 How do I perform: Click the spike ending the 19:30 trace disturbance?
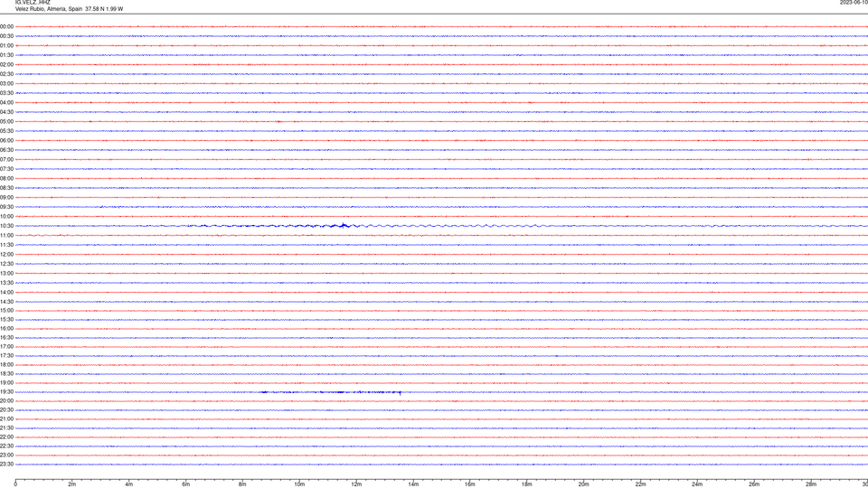click(401, 393)
